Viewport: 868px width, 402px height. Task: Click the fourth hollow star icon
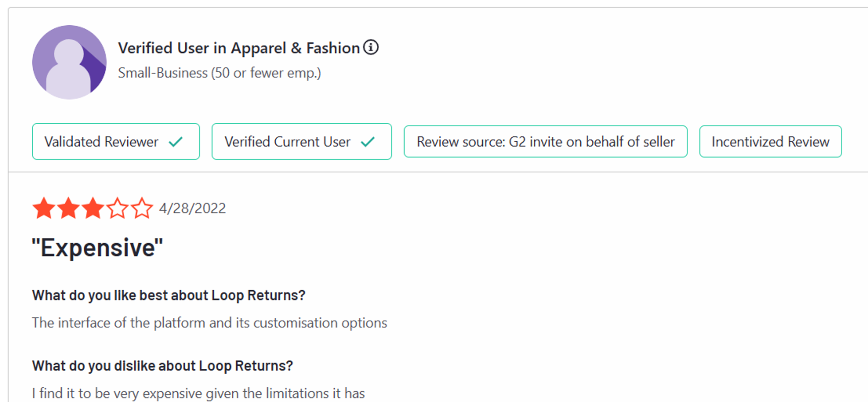[117, 207]
